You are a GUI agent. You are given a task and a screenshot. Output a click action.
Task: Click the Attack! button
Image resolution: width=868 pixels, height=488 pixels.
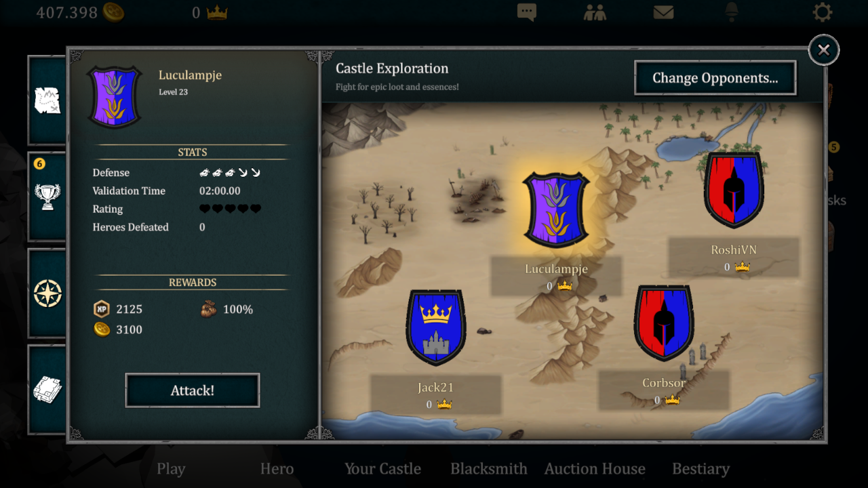pyautogui.click(x=193, y=390)
